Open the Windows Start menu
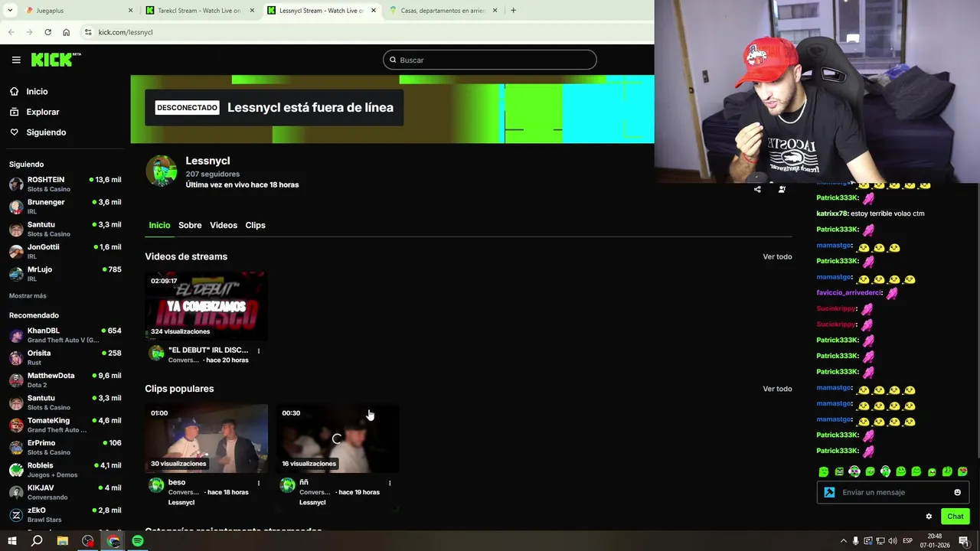This screenshot has height=551, width=980. click(x=11, y=541)
